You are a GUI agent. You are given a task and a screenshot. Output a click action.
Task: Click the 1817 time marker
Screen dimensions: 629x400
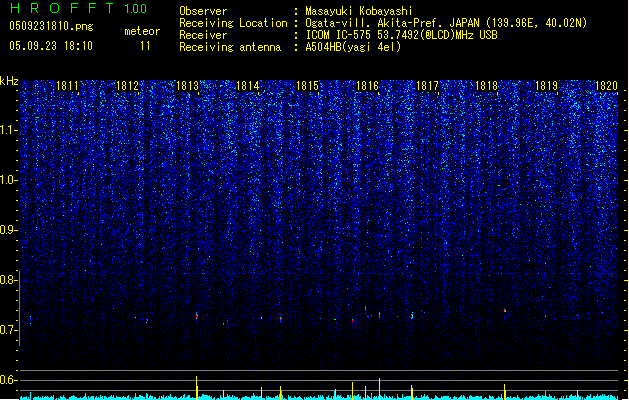pyautogui.click(x=427, y=86)
